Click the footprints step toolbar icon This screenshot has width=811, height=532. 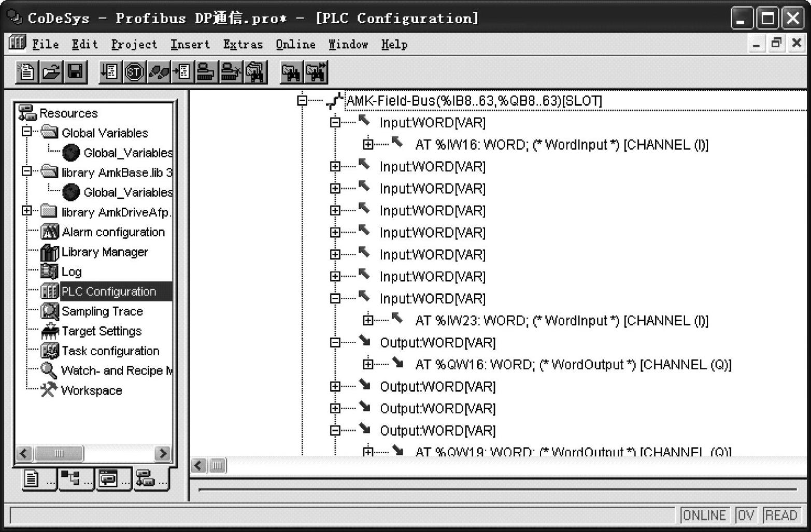pyautogui.click(x=158, y=72)
